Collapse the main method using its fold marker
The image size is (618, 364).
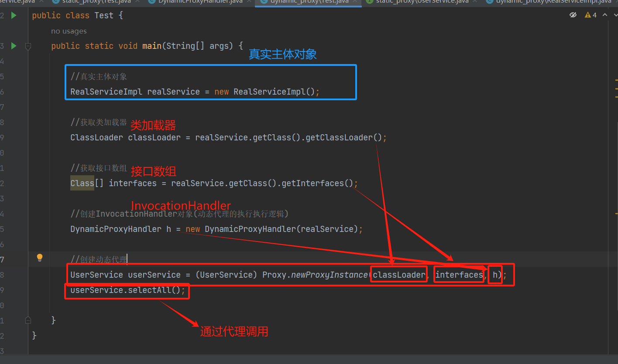28,46
